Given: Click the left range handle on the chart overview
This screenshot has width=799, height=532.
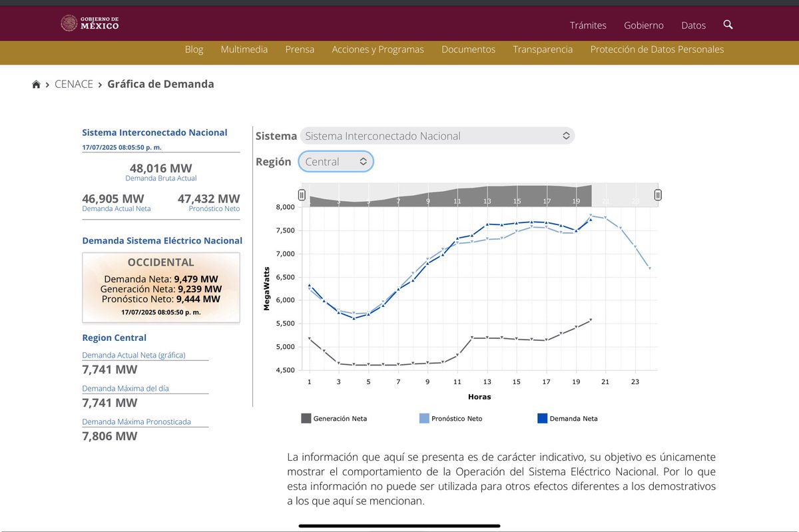Looking at the screenshot, I should (302, 194).
